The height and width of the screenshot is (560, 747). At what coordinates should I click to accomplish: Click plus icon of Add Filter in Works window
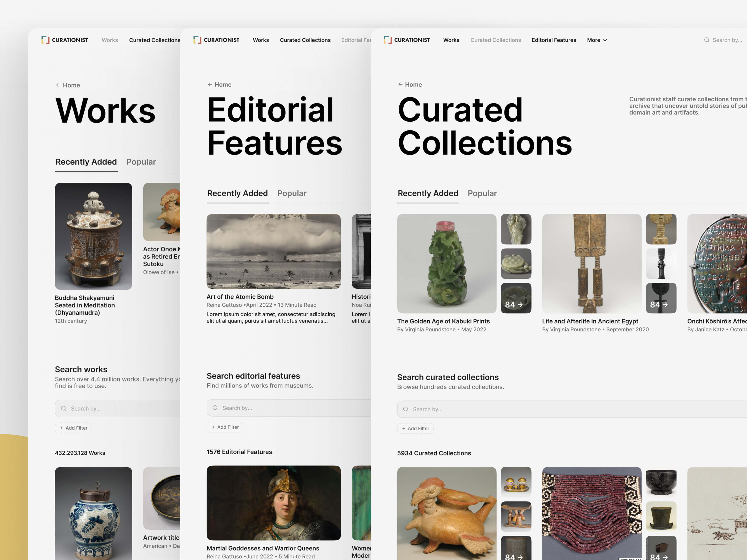click(x=61, y=428)
